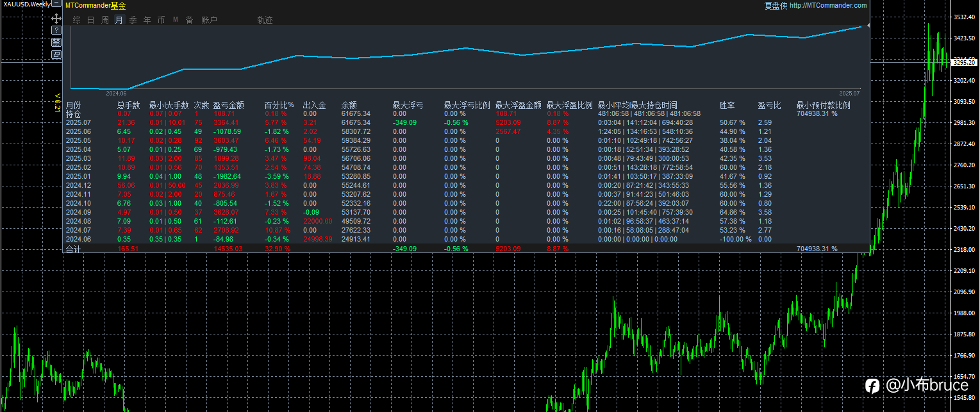This screenshot has height=412, width=980.
Task: Switch to the 日 daily tab
Action: pyautogui.click(x=91, y=20)
